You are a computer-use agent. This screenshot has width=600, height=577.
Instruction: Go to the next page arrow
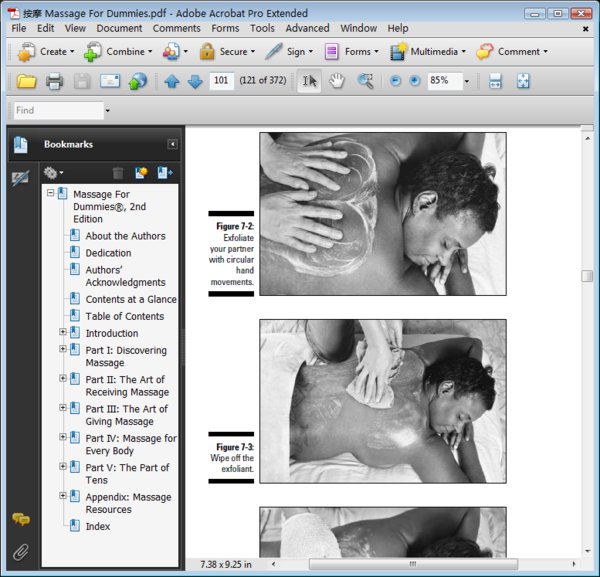tap(195, 81)
